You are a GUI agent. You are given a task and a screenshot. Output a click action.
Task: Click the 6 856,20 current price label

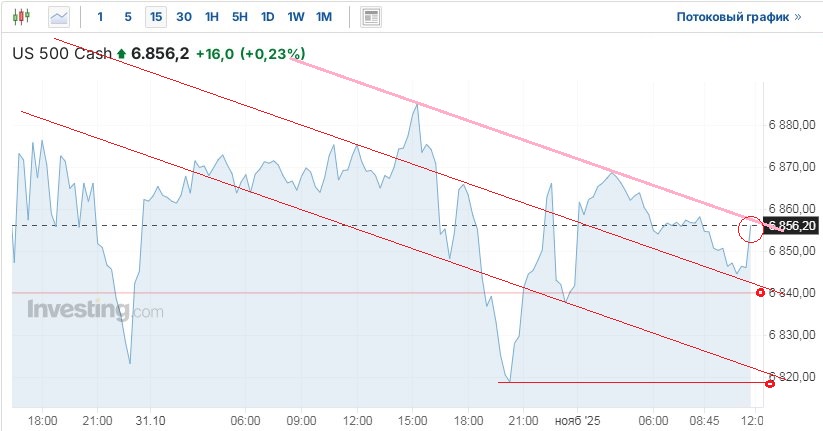[x=791, y=226]
